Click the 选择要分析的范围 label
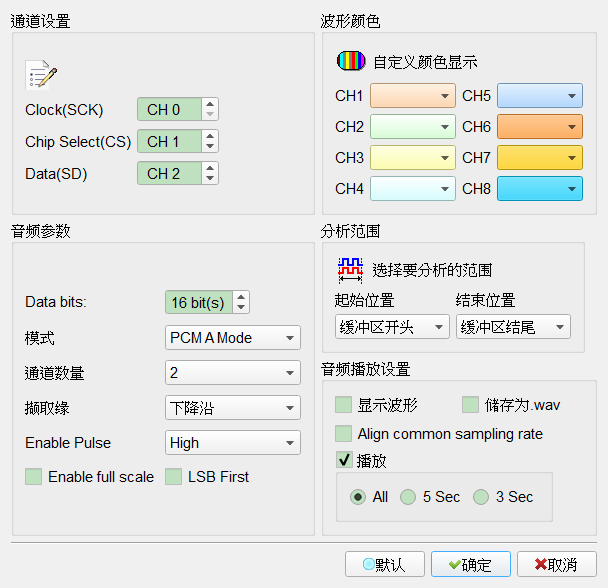Viewport: 608px width, 588px height. click(432, 270)
